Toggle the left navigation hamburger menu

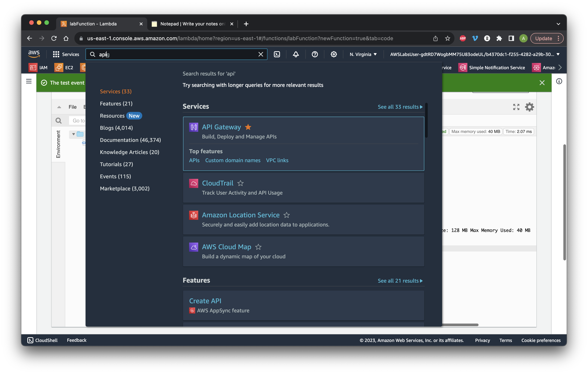[x=29, y=81]
